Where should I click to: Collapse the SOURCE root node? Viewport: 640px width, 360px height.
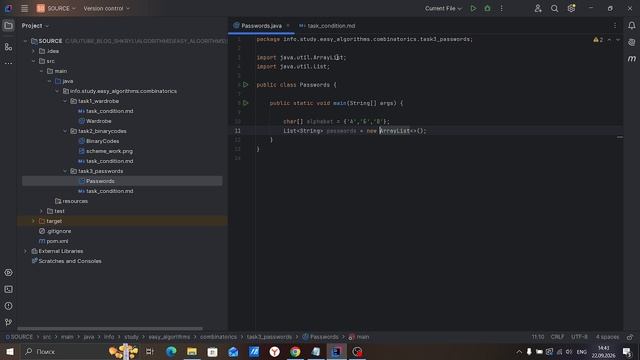[x=25, y=41]
